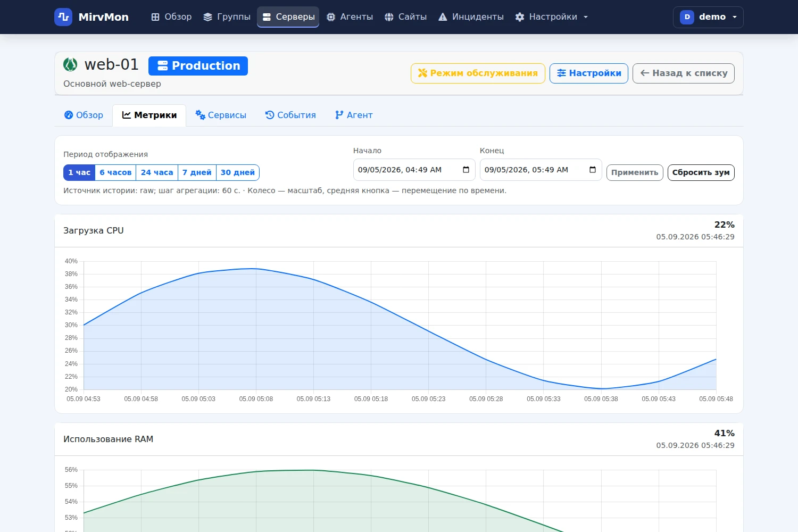Open the Агент tab
The height and width of the screenshot is (532, 798).
pos(354,115)
